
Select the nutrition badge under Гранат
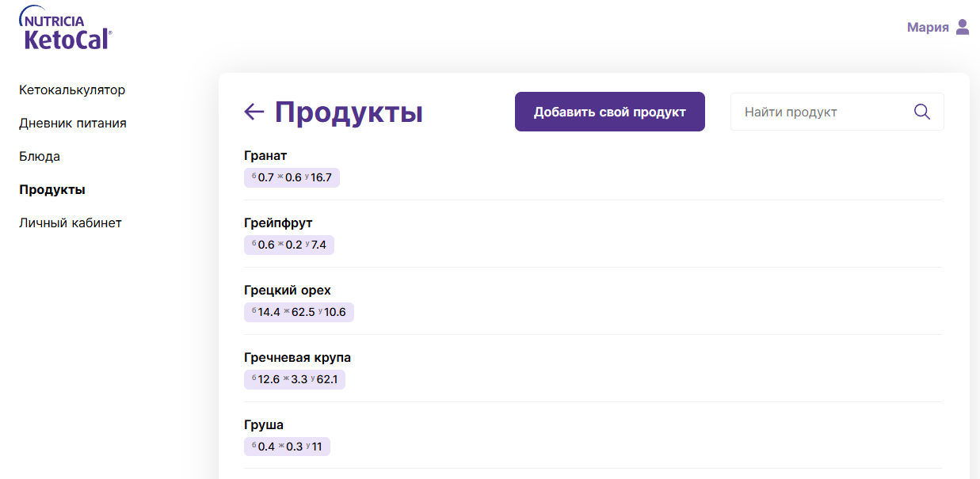[292, 177]
